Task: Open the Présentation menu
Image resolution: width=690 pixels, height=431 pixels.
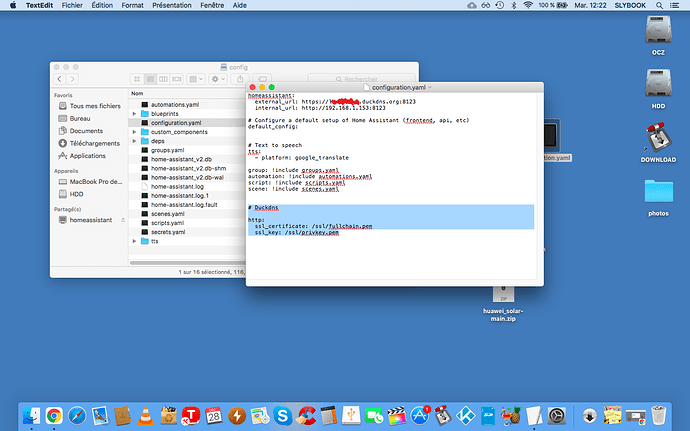Action: coord(172,5)
